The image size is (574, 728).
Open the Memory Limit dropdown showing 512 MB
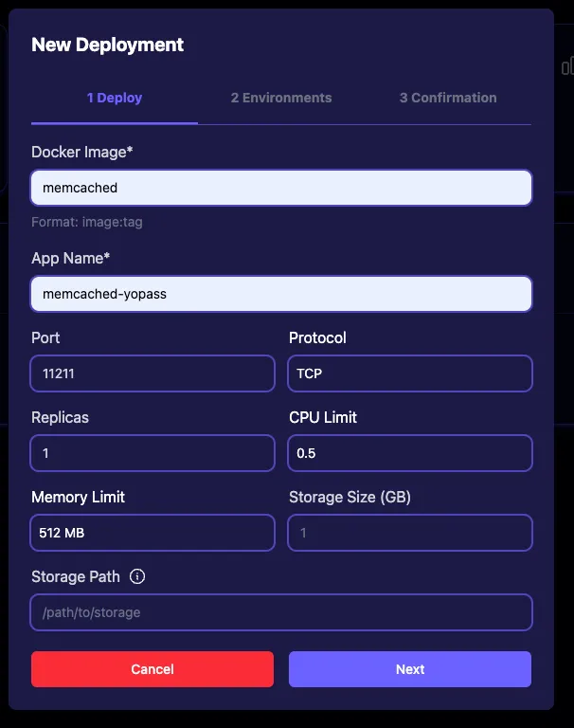(152, 533)
